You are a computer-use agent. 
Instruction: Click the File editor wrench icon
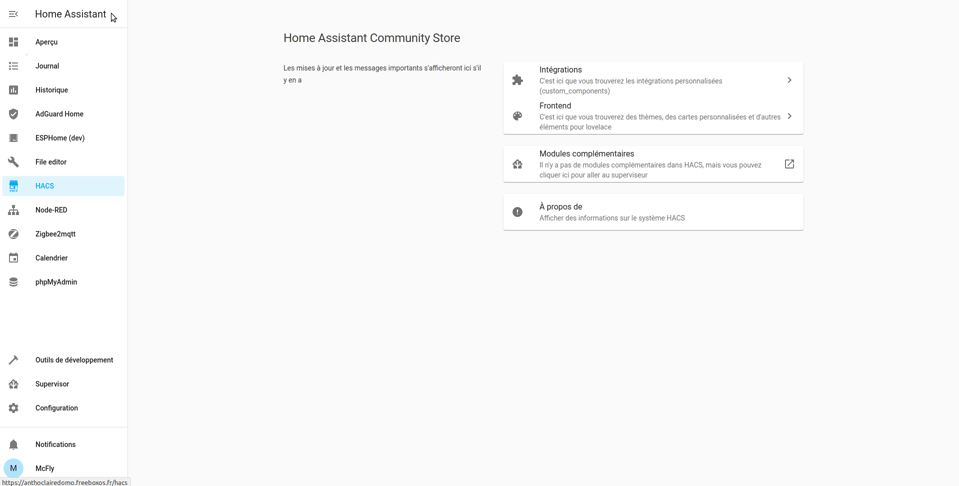(13, 162)
